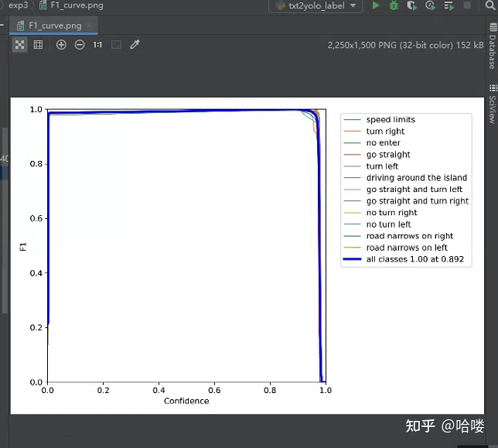Run txt2yolo_label with the green play button
Viewport: 498px width, 448px height.
(376, 5)
